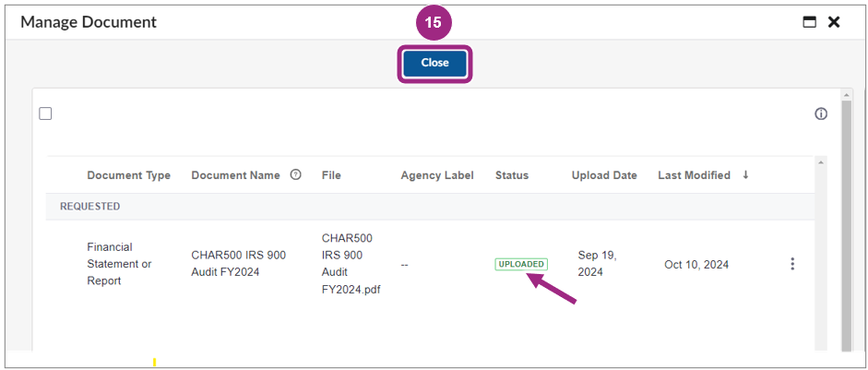Click the inner table scrollbar up arrow
Image resolution: width=868 pixels, height=370 pixels.
821,162
